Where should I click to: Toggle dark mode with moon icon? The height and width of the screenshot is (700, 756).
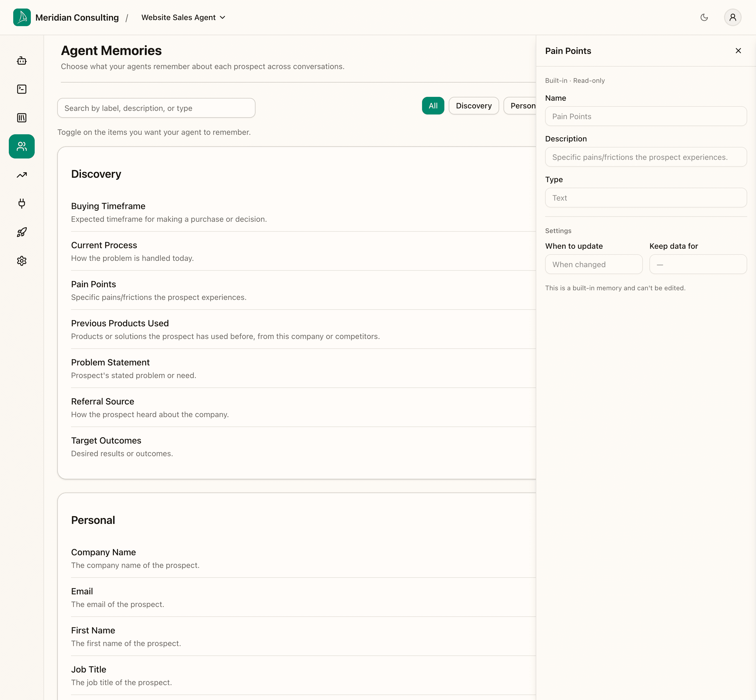(704, 17)
